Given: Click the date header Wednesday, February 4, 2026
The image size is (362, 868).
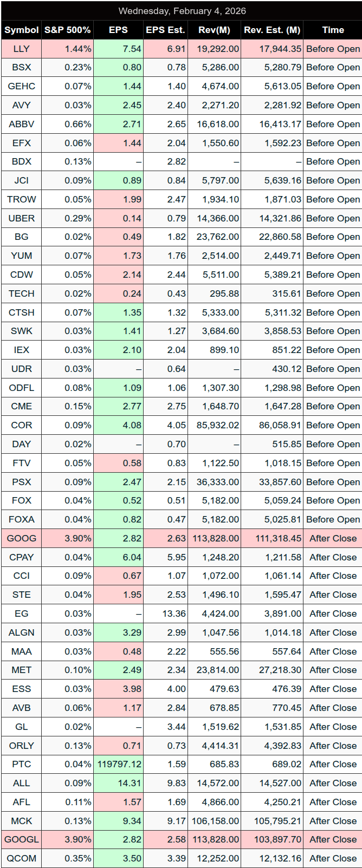Looking at the screenshot, I should (182, 11).
